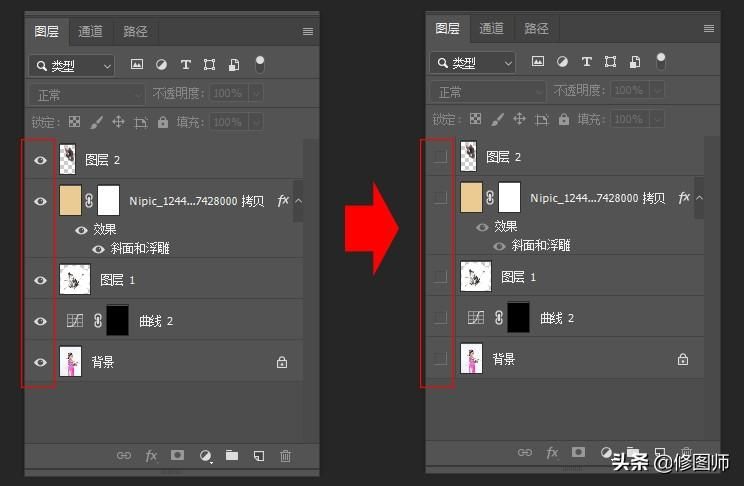Open left panel options menu

tap(308, 31)
